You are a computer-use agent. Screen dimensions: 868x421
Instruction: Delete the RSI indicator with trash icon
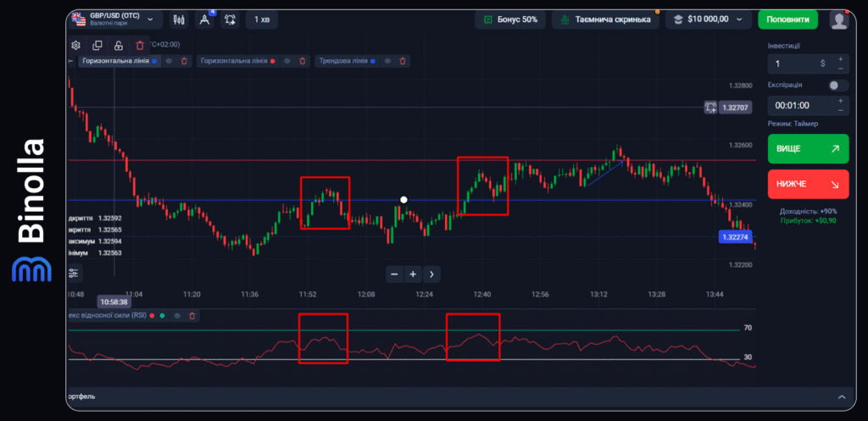point(192,316)
